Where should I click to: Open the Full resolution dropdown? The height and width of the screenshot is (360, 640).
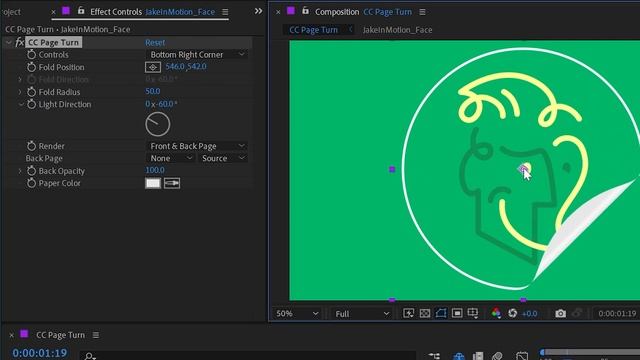click(361, 313)
